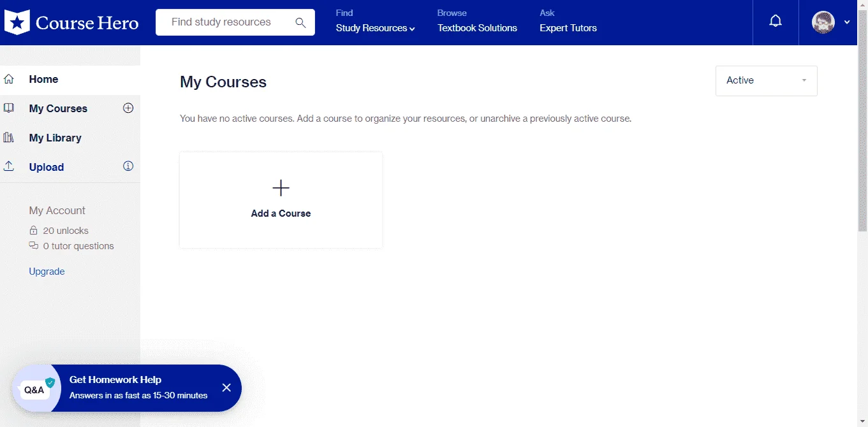Click the Get Homework Help text
The height and width of the screenshot is (427, 868).
point(115,380)
